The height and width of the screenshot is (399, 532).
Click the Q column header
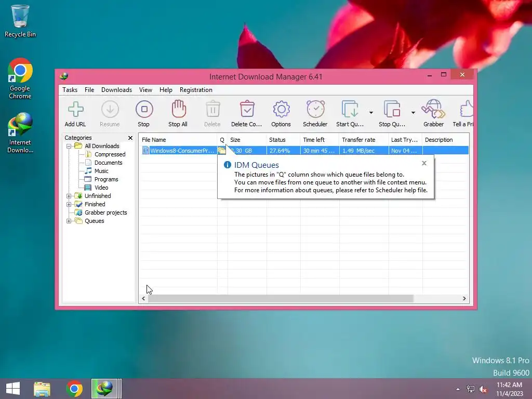pyautogui.click(x=222, y=140)
